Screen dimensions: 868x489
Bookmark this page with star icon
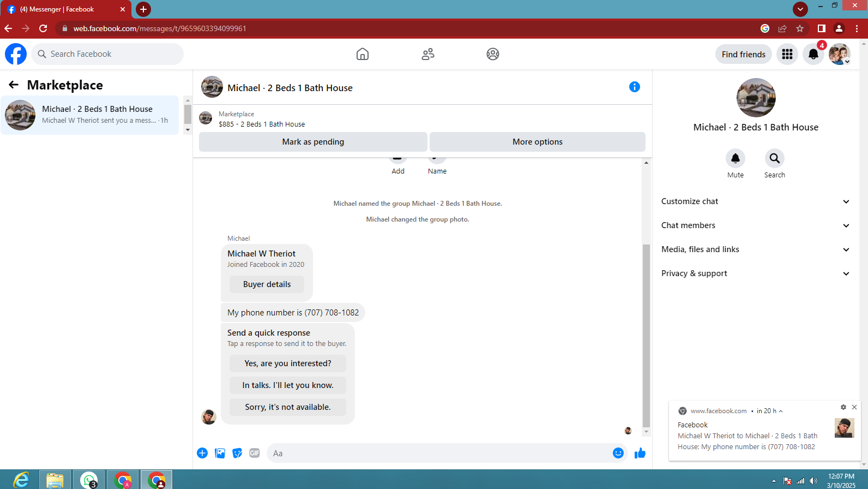pyautogui.click(x=800, y=28)
